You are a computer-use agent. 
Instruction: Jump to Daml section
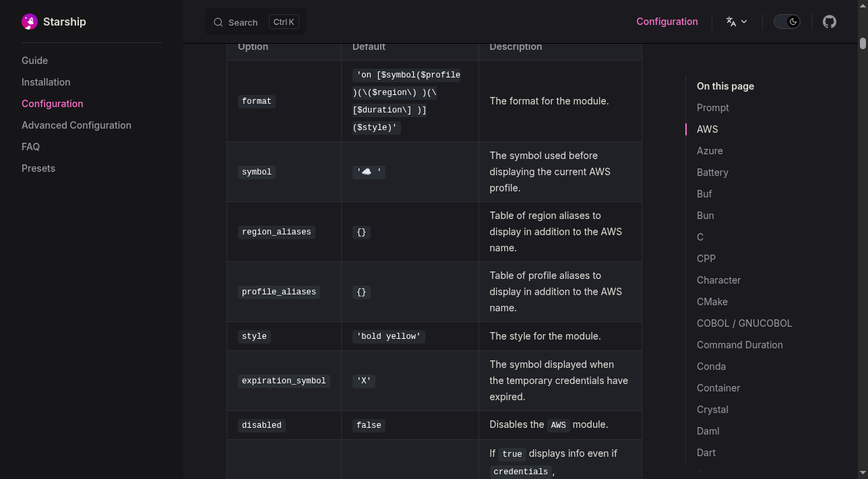[708, 431]
